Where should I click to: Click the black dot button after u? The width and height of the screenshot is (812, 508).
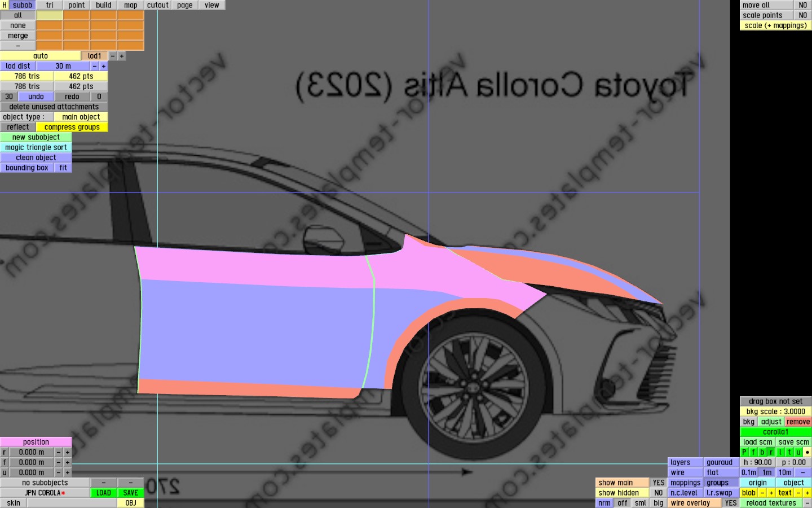tap(807, 452)
